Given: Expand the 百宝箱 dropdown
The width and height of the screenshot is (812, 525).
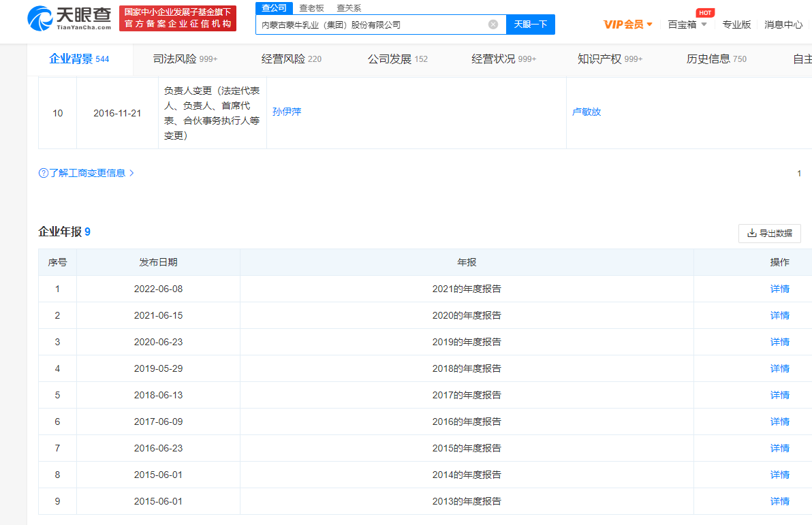Looking at the screenshot, I should (x=687, y=25).
